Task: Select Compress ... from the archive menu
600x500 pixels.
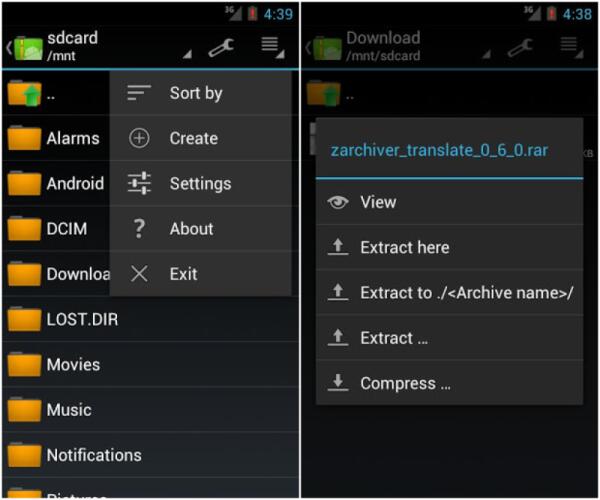Action: (x=405, y=383)
